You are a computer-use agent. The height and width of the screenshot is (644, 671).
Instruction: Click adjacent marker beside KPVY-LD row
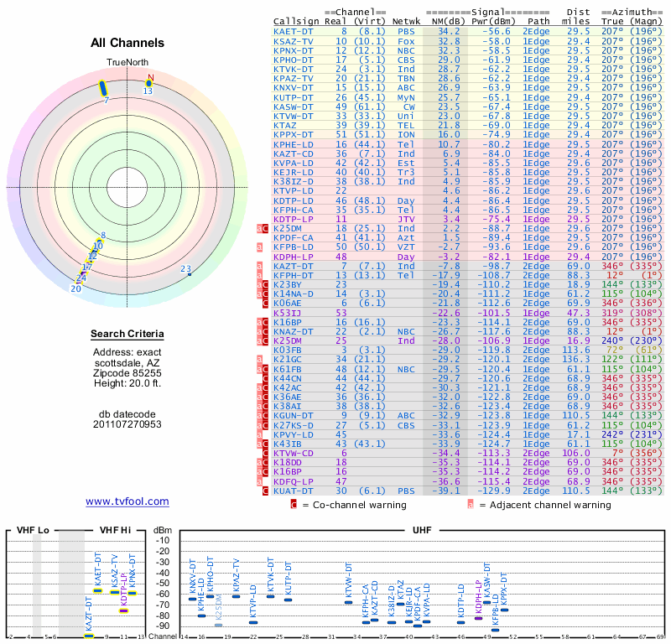click(x=259, y=434)
